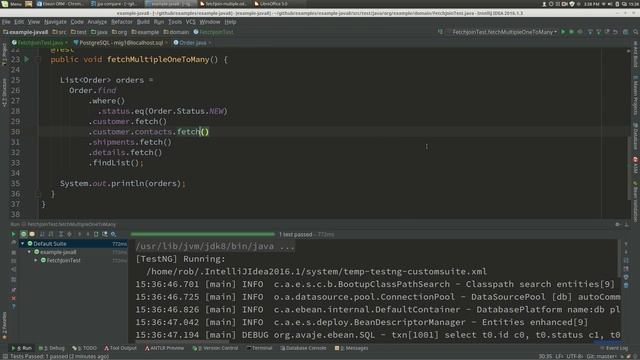Select the Default Suite row
This screenshot has height=360, width=640.
coord(73,244)
